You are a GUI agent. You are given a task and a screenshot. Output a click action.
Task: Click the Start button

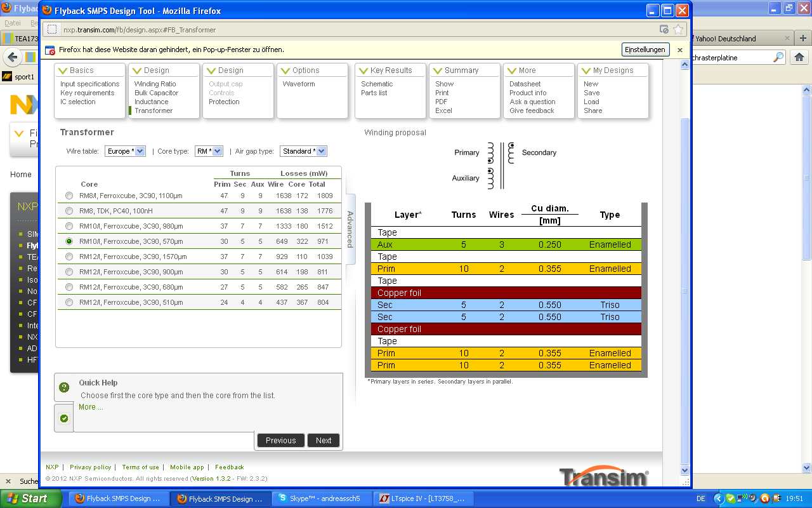coord(30,498)
